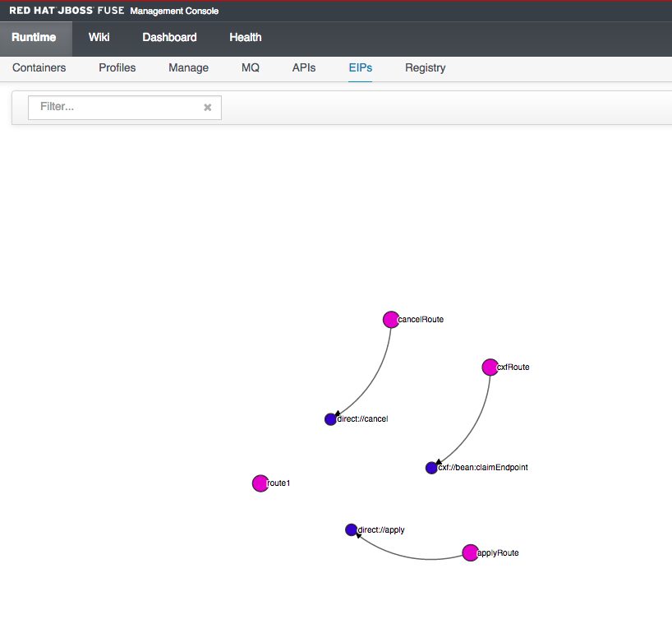Switch to the Manage sub-tab
672x633 pixels.
point(189,67)
